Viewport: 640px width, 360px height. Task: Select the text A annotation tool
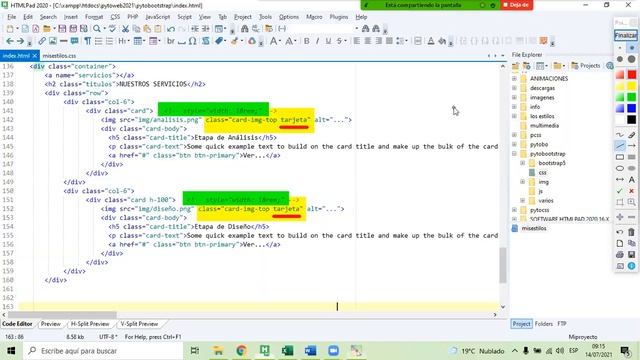631,179
